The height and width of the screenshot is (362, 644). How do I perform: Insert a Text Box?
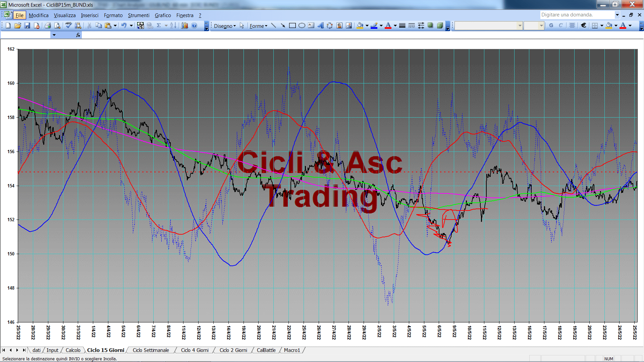coord(311,25)
